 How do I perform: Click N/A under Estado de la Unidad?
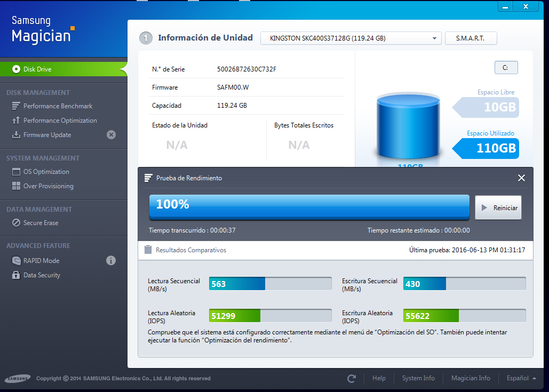177,145
